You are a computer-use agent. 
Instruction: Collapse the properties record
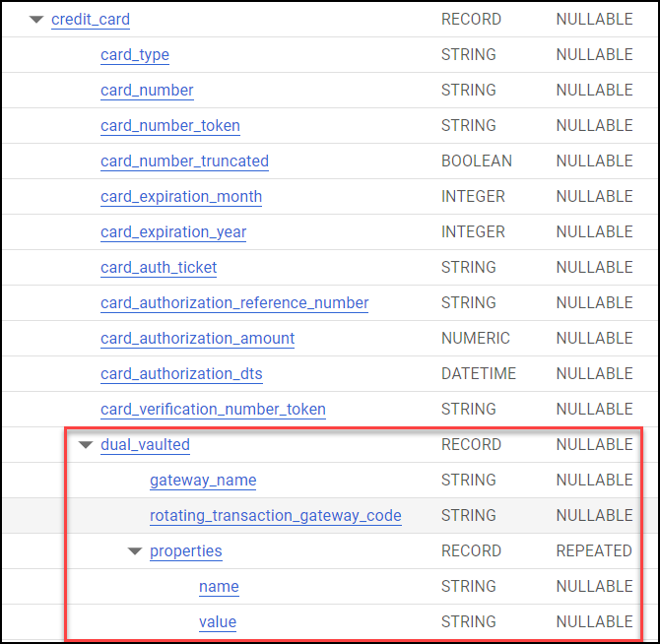tap(135, 551)
